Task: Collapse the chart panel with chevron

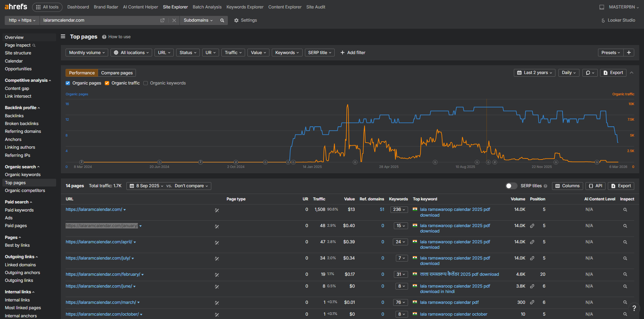Action: [x=631, y=73]
